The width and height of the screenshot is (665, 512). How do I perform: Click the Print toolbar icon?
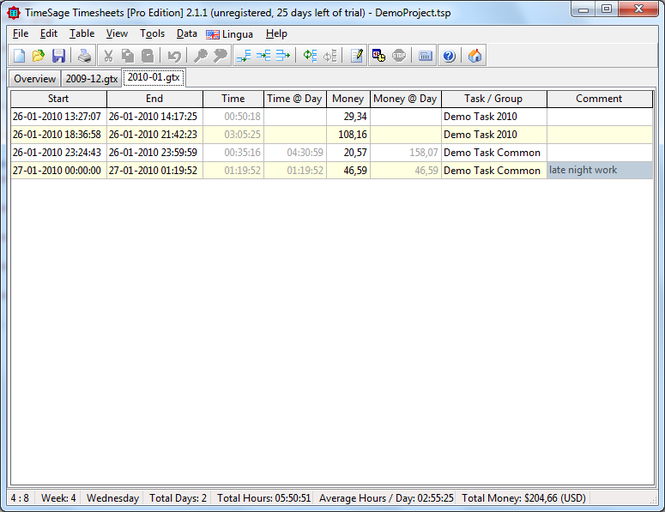85,56
